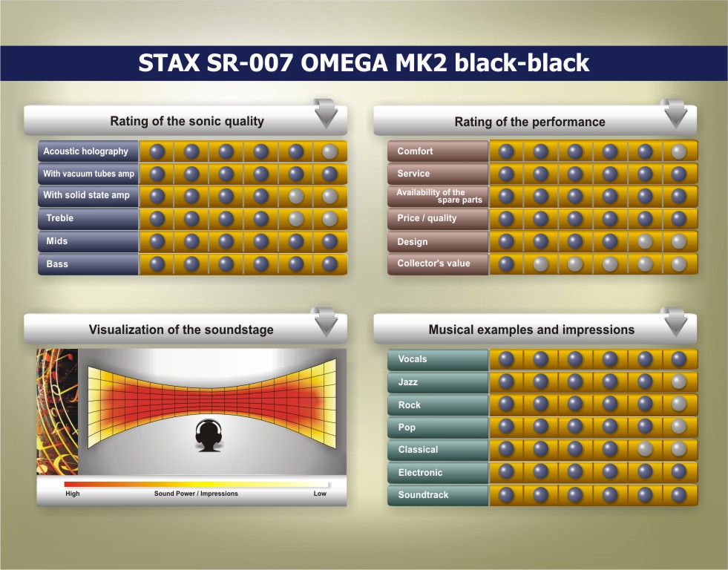
Task: Click the Rock row label
Action: coord(438,404)
